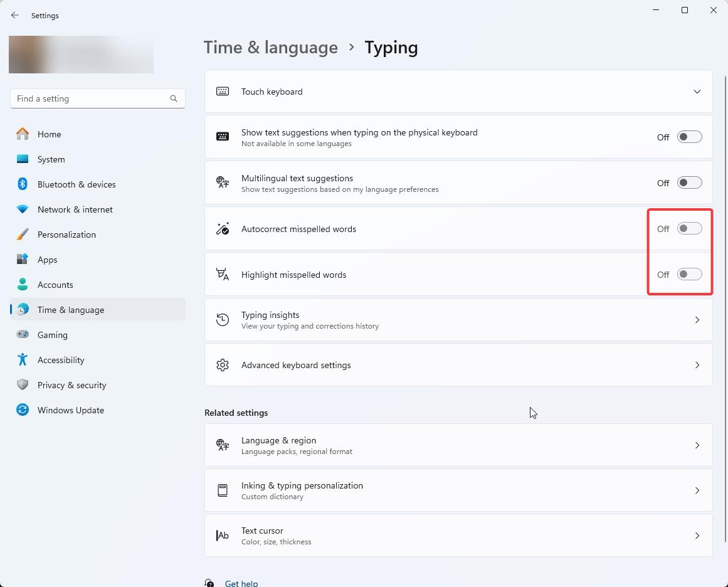
Task: Click 'Custom dictionary' subtitle text
Action: click(x=273, y=497)
